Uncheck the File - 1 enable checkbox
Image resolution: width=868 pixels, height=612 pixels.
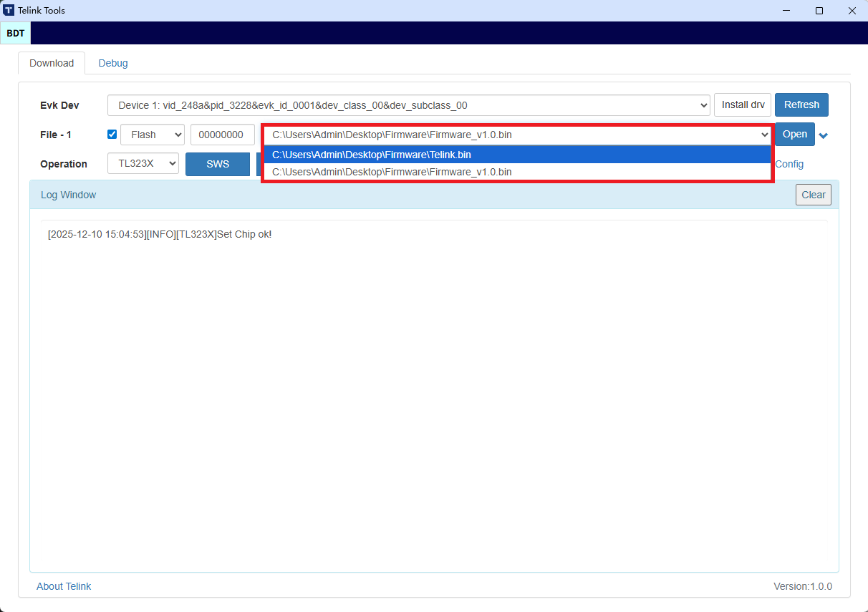[x=112, y=135]
